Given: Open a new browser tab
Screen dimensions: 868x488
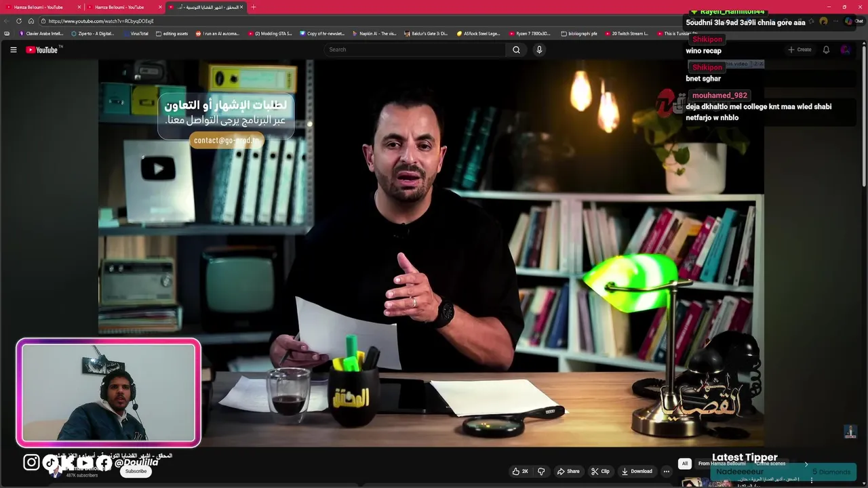Looking at the screenshot, I should pyautogui.click(x=254, y=7).
